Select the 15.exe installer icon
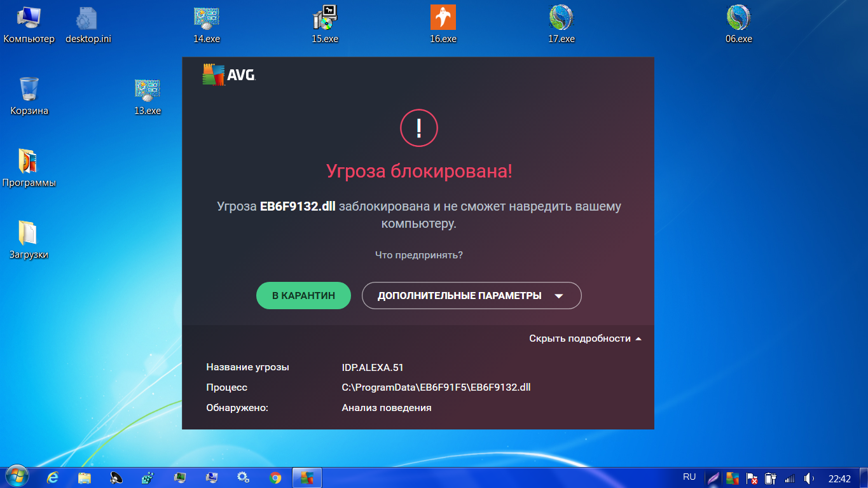Screen dimensions: 868x488 coord(325,25)
